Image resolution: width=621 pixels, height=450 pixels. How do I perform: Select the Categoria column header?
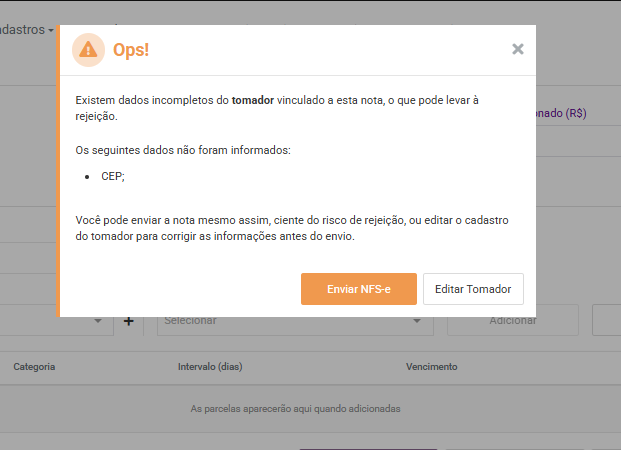click(34, 367)
